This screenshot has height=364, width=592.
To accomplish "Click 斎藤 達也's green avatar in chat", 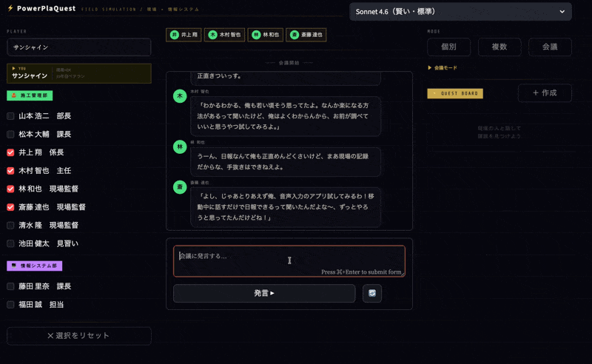I will 180,187.
